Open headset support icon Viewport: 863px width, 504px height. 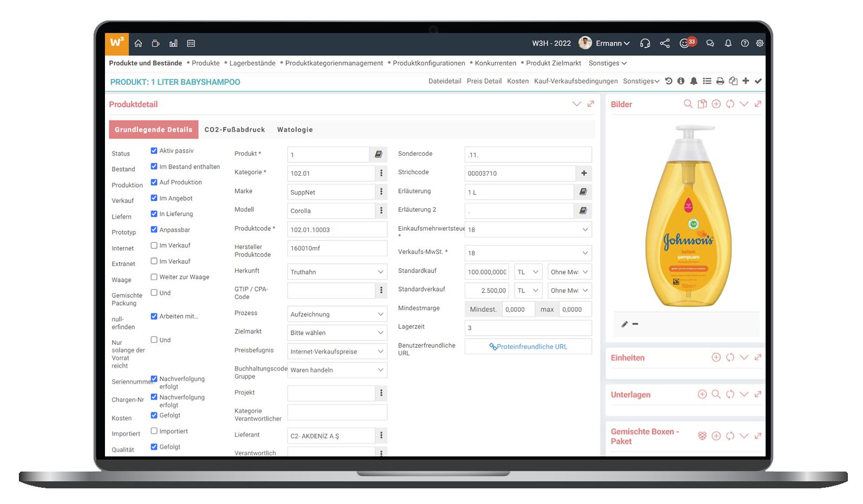(645, 43)
